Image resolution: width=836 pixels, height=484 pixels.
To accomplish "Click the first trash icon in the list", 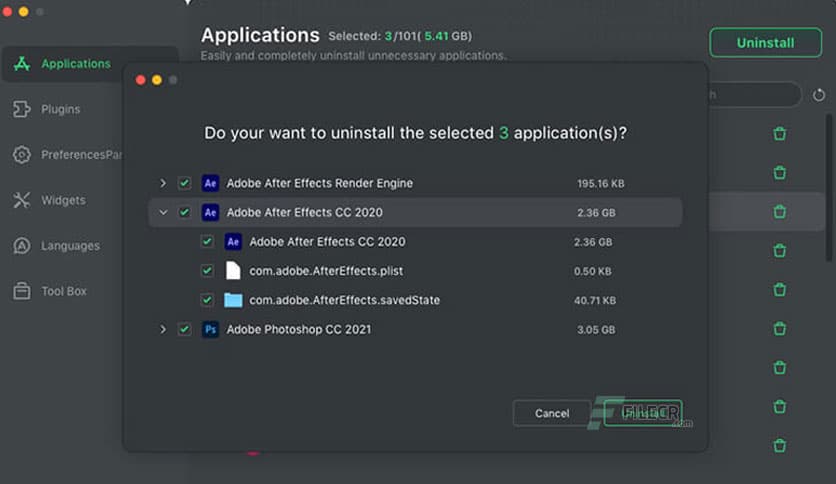I will click(x=779, y=134).
